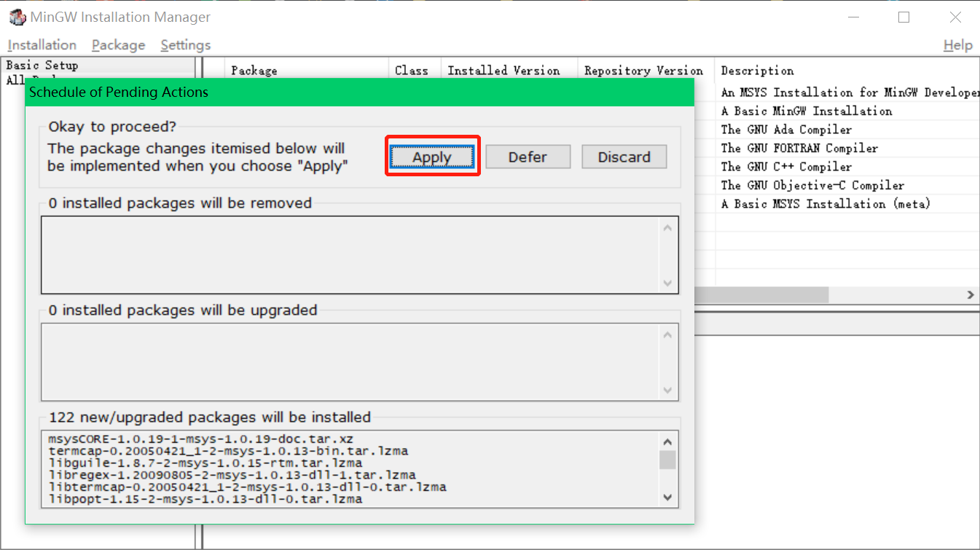
Task: Open the Settings menu
Action: point(185,44)
